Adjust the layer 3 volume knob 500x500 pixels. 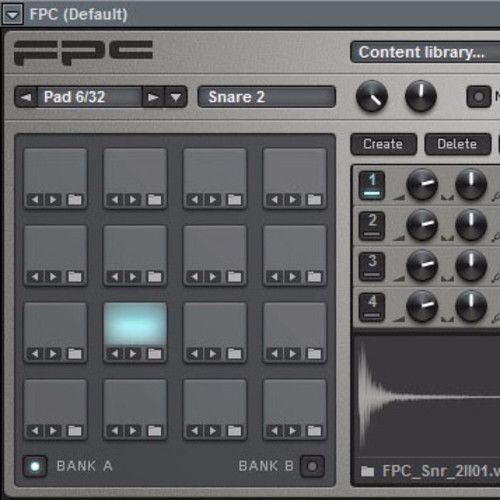[422, 266]
